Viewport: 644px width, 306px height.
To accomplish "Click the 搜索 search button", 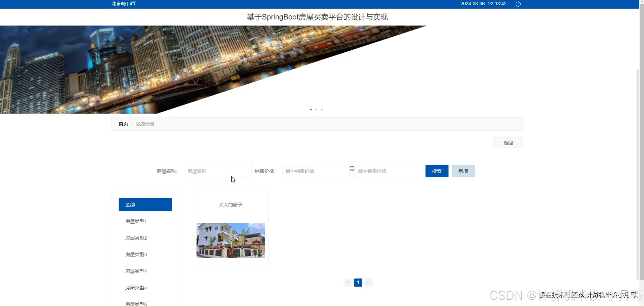I will [437, 171].
